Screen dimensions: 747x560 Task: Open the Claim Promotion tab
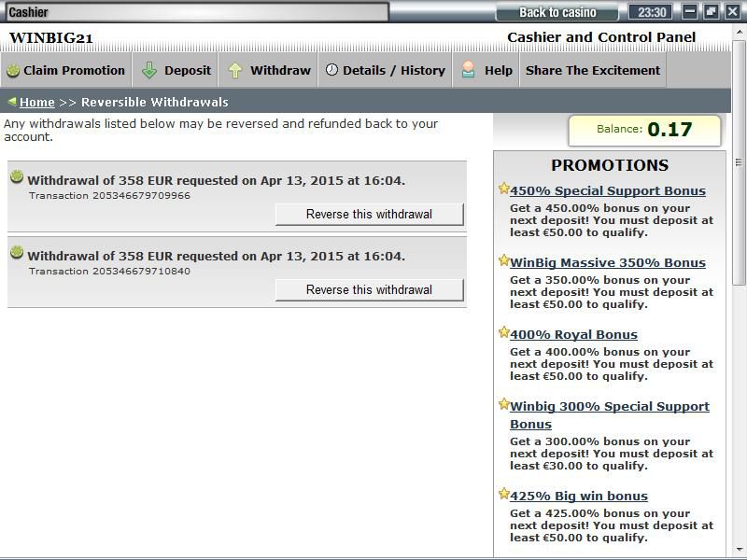tap(65, 70)
